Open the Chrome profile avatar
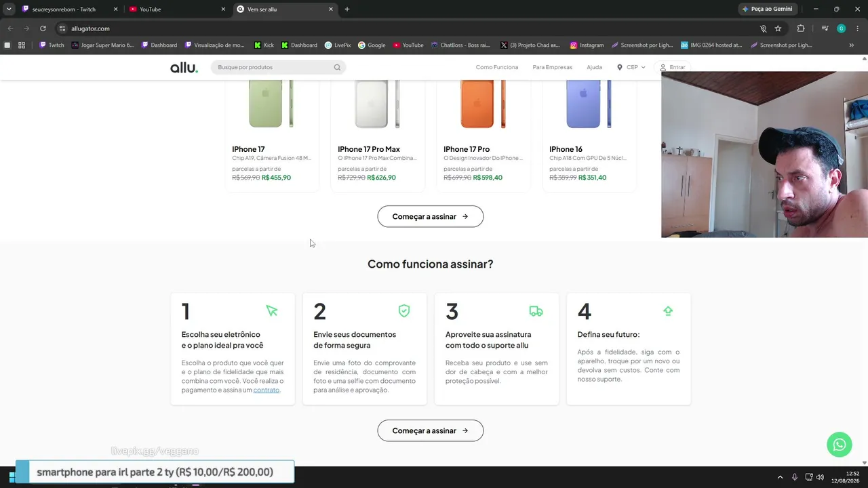 tap(841, 28)
